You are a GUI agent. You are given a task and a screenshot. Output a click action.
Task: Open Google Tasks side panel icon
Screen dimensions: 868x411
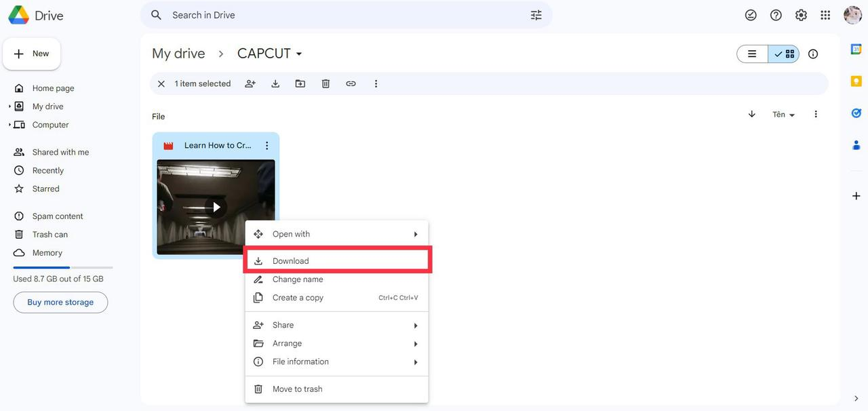click(x=856, y=113)
